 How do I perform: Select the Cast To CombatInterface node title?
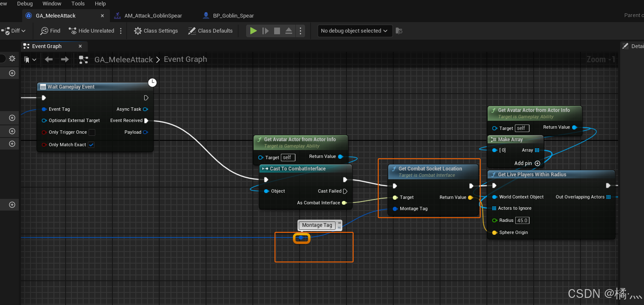(x=298, y=169)
